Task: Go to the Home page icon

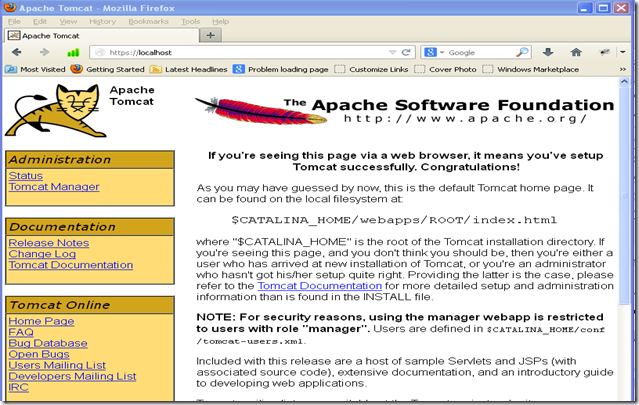Action: (x=576, y=52)
